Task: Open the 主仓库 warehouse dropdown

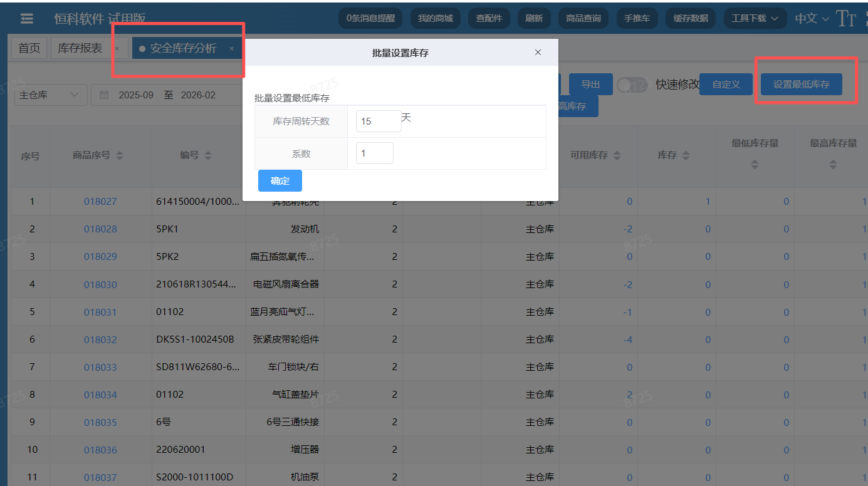Action: [50, 95]
